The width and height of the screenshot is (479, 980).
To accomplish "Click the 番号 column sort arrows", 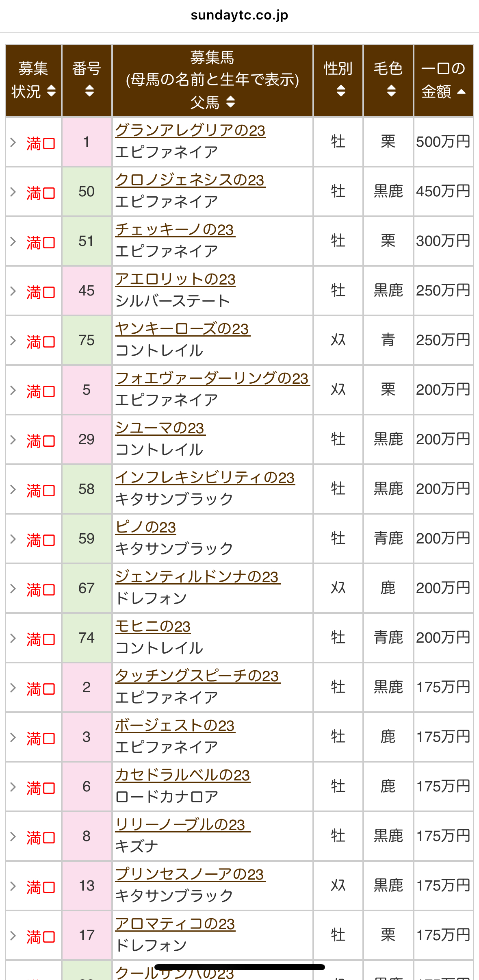I will click(89, 91).
